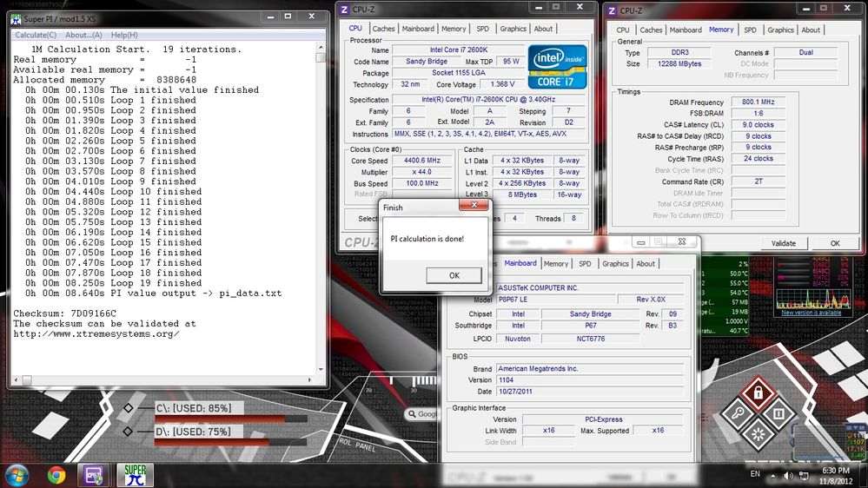This screenshot has width=868, height=488.
Task: Click the key icon in diamond widget
Action: [x=738, y=413]
